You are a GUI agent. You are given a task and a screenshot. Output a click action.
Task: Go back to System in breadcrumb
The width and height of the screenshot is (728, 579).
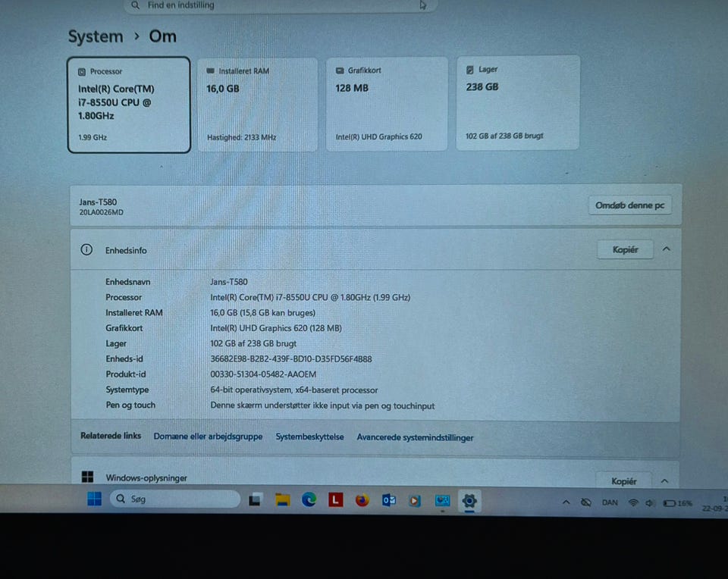click(x=96, y=36)
